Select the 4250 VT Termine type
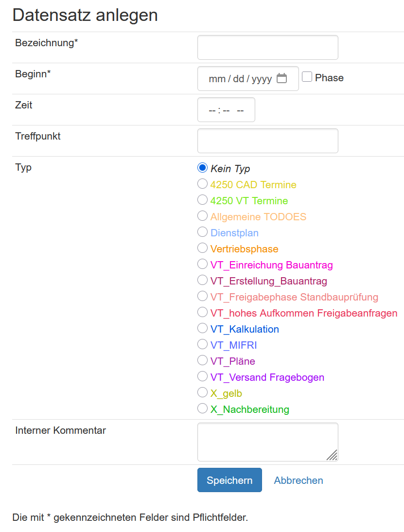 pyautogui.click(x=202, y=199)
